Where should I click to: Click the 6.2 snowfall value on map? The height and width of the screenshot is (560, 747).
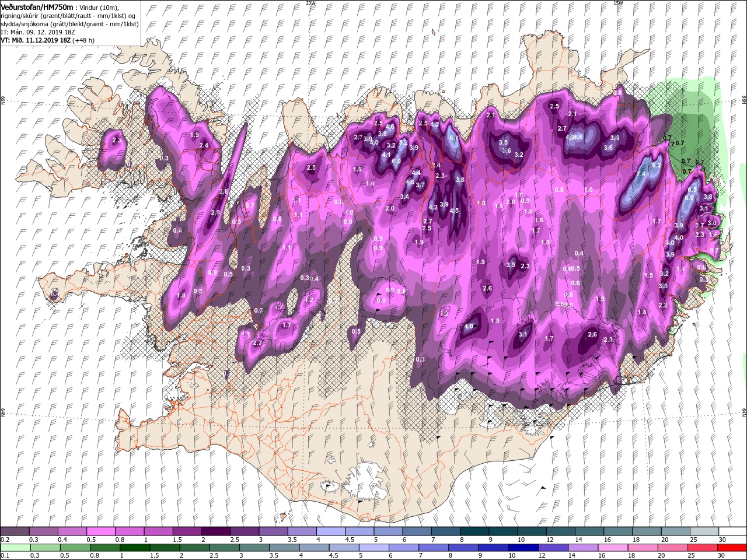[x=656, y=165]
